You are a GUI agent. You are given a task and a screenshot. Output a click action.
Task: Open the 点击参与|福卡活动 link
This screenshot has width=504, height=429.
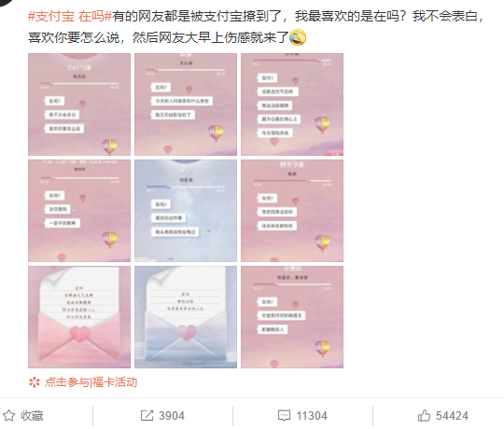pos(91,382)
